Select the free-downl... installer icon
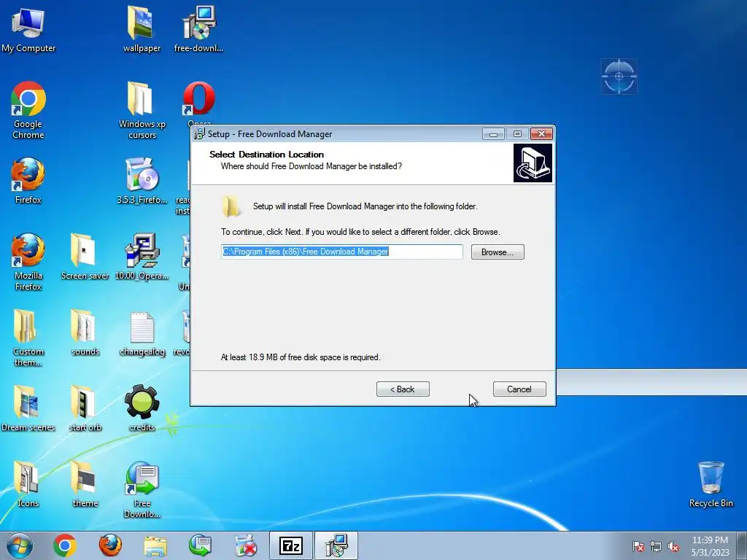The width and height of the screenshot is (747, 560). coord(198,29)
